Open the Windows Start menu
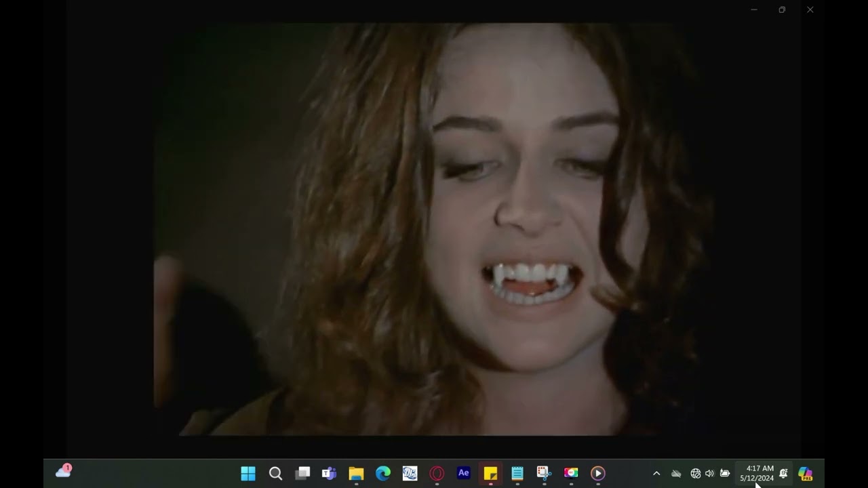The height and width of the screenshot is (488, 868). coord(248,473)
